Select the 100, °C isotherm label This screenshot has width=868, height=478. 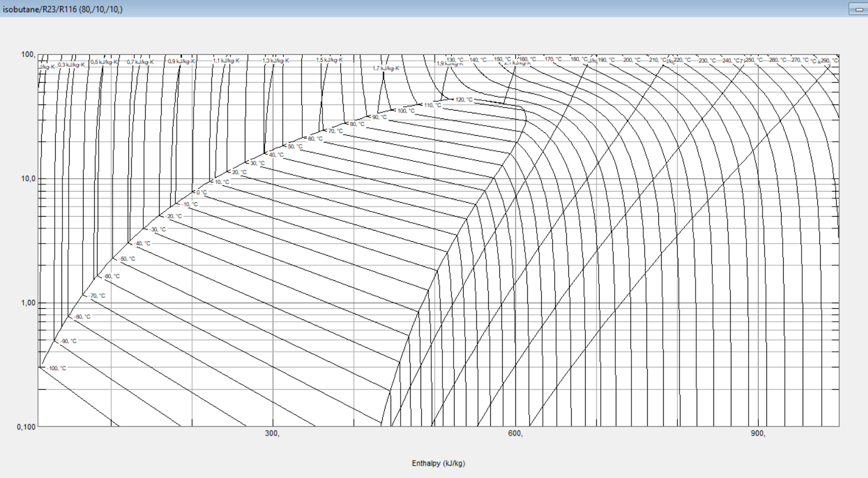(406, 111)
